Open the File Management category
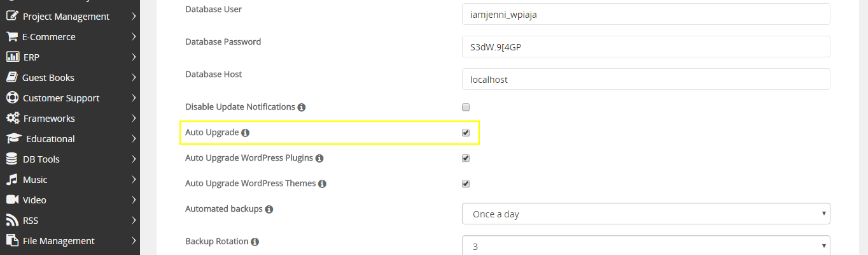This screenshot has width=868, height=255. pyautogui.click(x=58, y=241)
